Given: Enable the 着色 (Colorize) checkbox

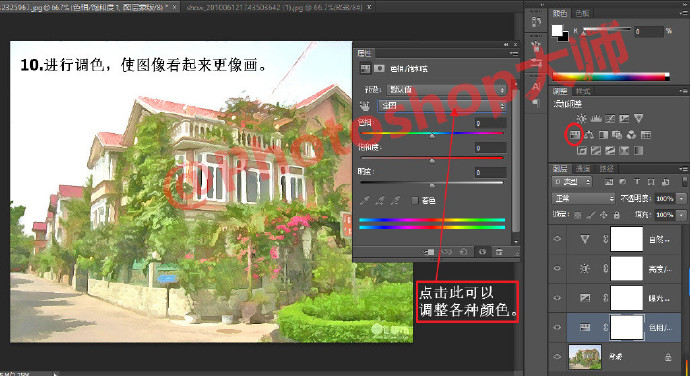Looking at the screenshot, I should click(x=415, y=200).
